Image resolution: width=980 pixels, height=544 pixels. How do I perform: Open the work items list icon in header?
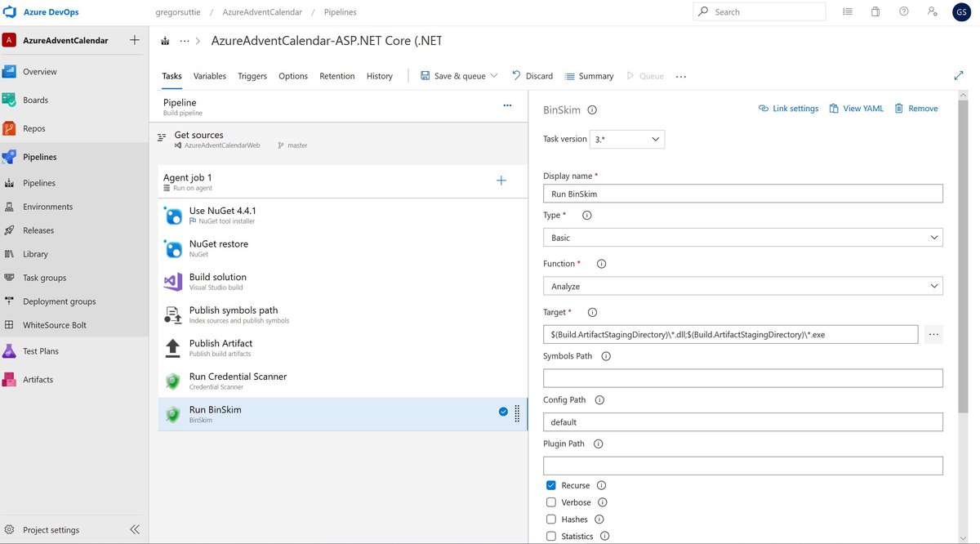[x=848, y=12]
